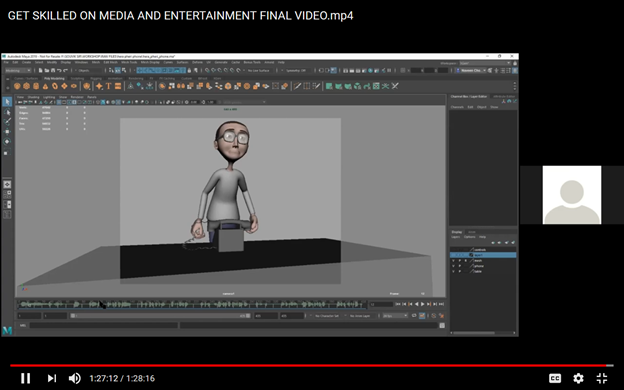624x390 pixels.
Task: Click the New Scene icon in status line
Action: [41, 70]
